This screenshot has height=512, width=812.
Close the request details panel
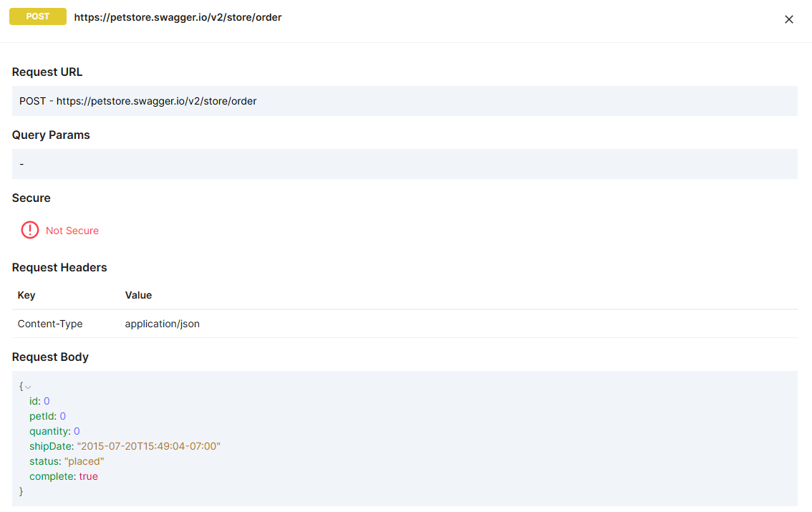(x=788, y=19)
